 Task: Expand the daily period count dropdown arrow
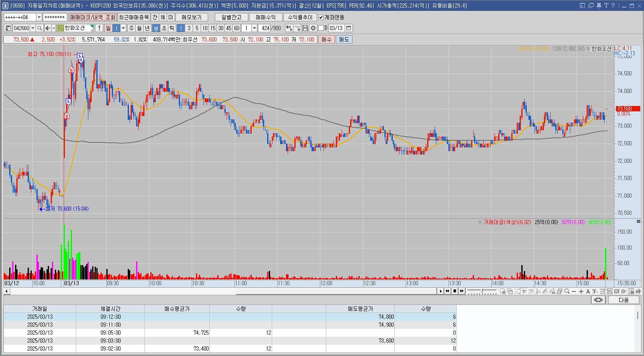click(x=123, y=28)
